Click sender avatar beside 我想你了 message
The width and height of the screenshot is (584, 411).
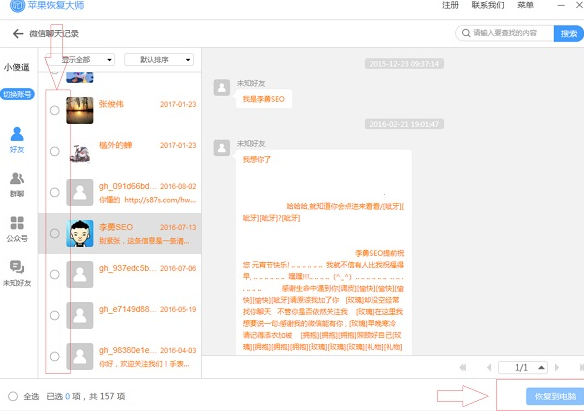(222, 148)
